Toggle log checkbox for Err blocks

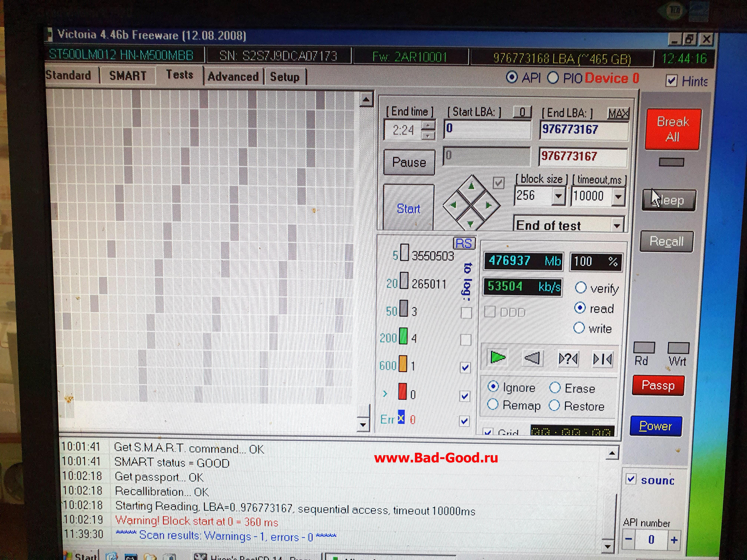point(464,421)
